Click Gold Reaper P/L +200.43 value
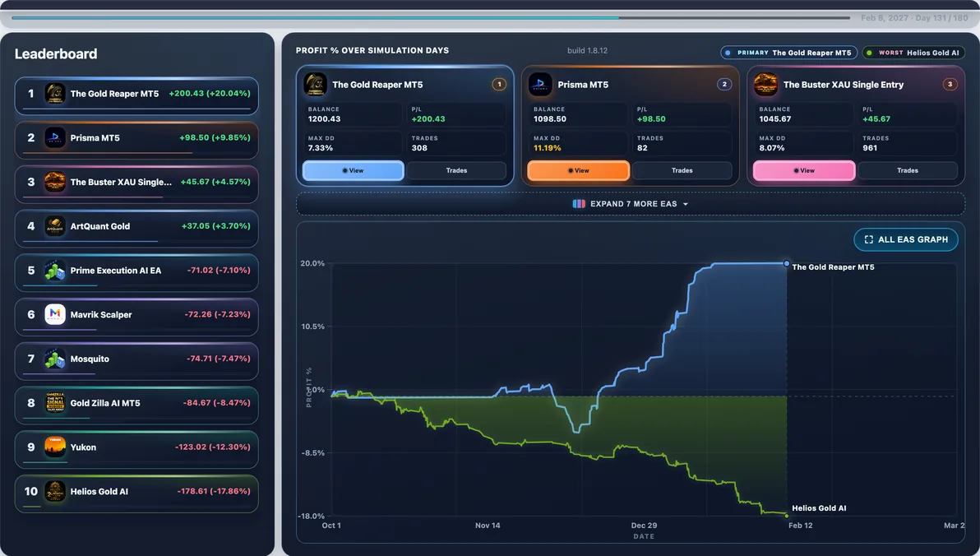The image size is (980, 556). (428, 118)
